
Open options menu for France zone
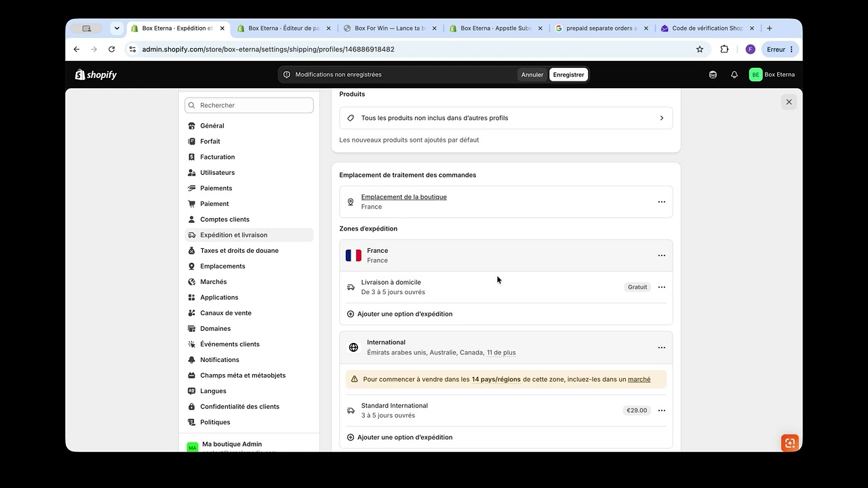pos(661,256)
